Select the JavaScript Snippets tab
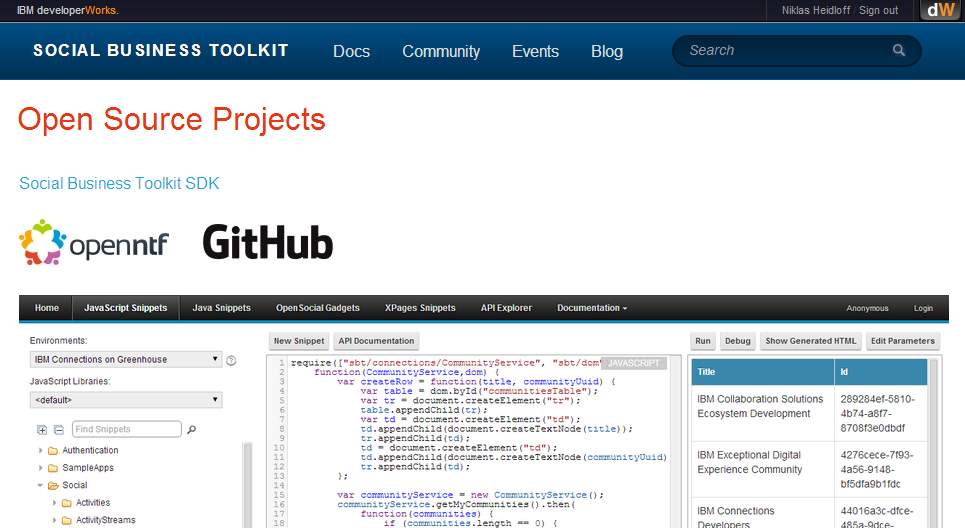Viewport: 965px width, 528px height. pos(126,308)
